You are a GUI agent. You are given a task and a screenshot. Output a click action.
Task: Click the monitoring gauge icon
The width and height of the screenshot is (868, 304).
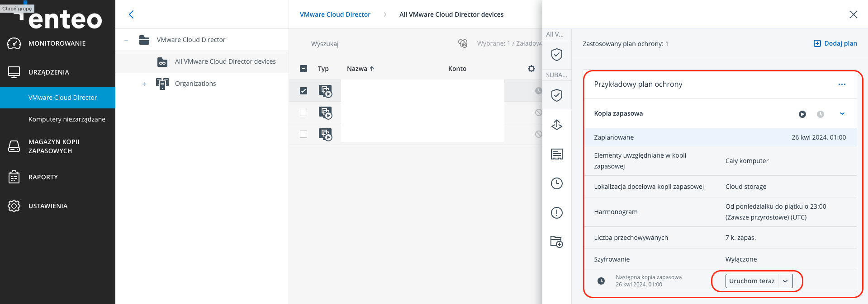tap(14, 43)
